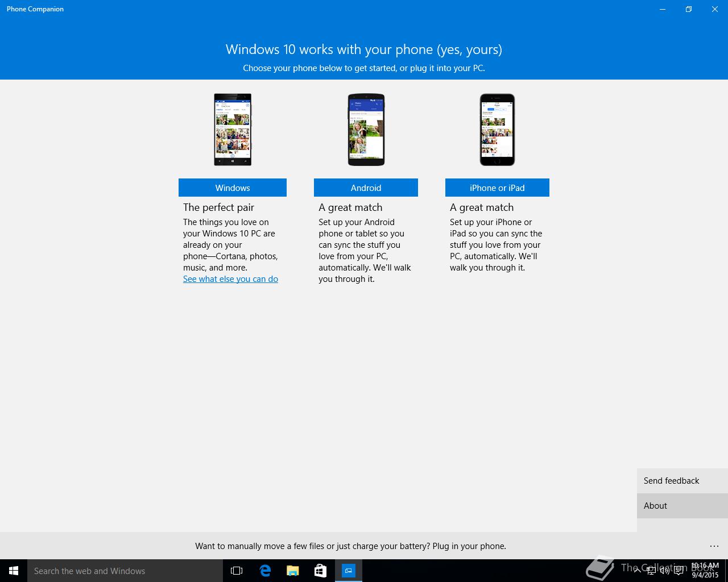Open the volume tray icon
The image size is (728, 582).
pyautogui.click(x=665, y=571)
